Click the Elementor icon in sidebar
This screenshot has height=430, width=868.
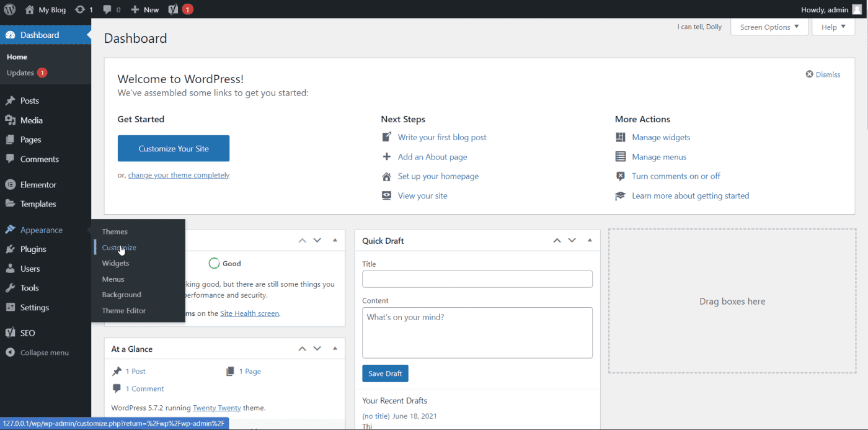pyautogui.click(x=10, y=184)
